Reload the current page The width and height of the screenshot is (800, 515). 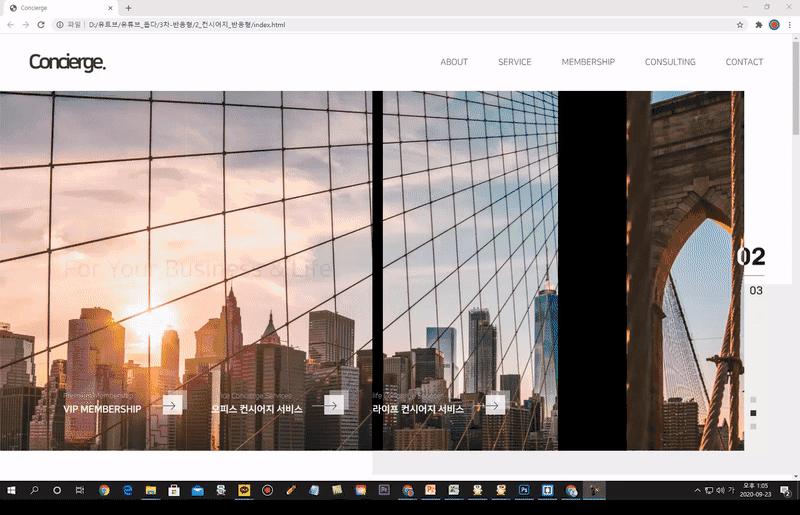[x=41, y=24]
